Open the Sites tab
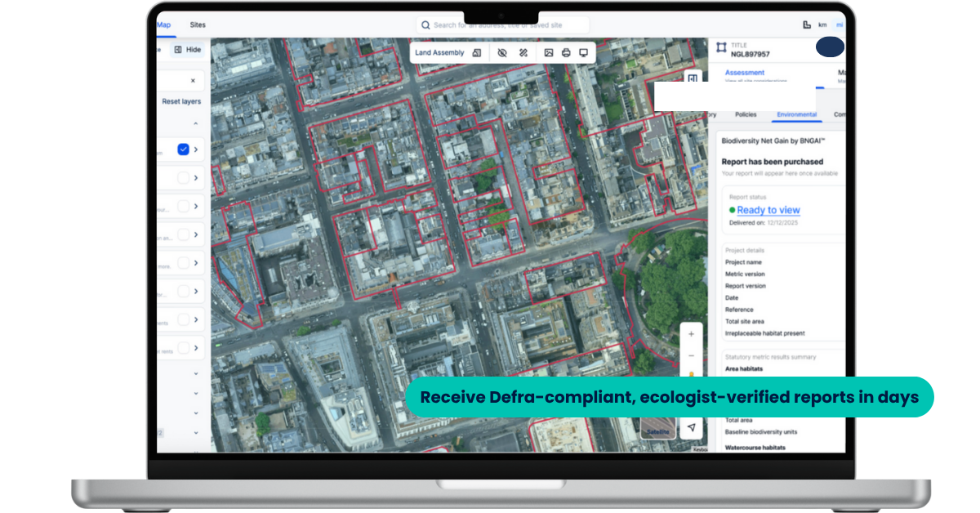 (x=198, y=25)
